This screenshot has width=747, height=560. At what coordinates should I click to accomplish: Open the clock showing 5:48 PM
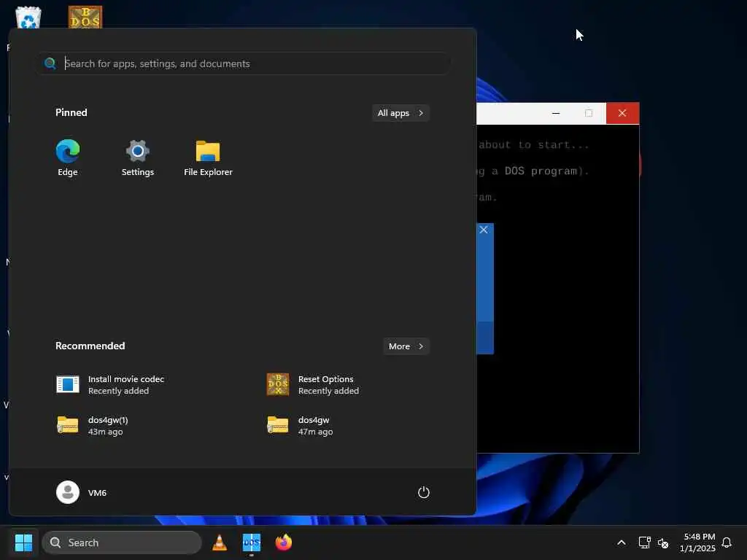(x=697, y=542)
